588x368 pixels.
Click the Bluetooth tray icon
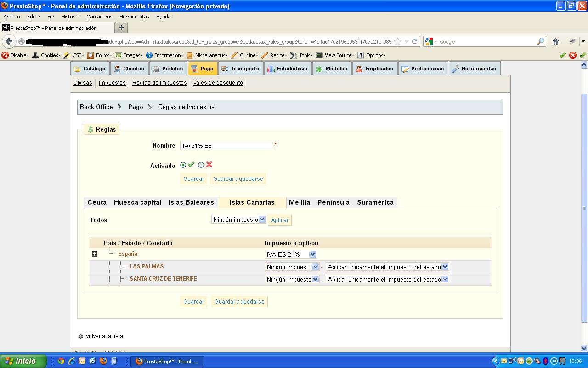(x=546, y=361)
